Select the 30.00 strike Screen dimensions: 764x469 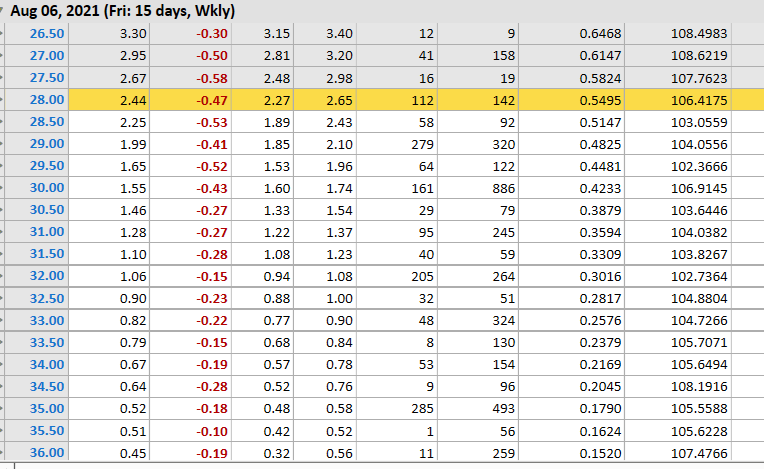click(47, 188)
